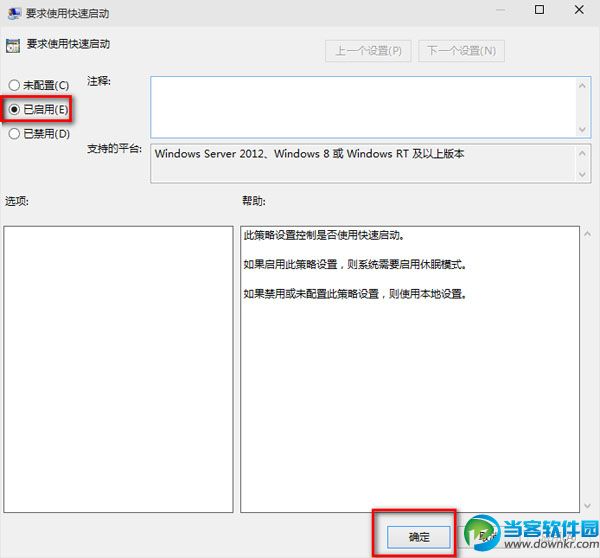This screenshot has height=558, width=600.
Task: Select the 已启用(E) radio option
Action: click(38, 109)
